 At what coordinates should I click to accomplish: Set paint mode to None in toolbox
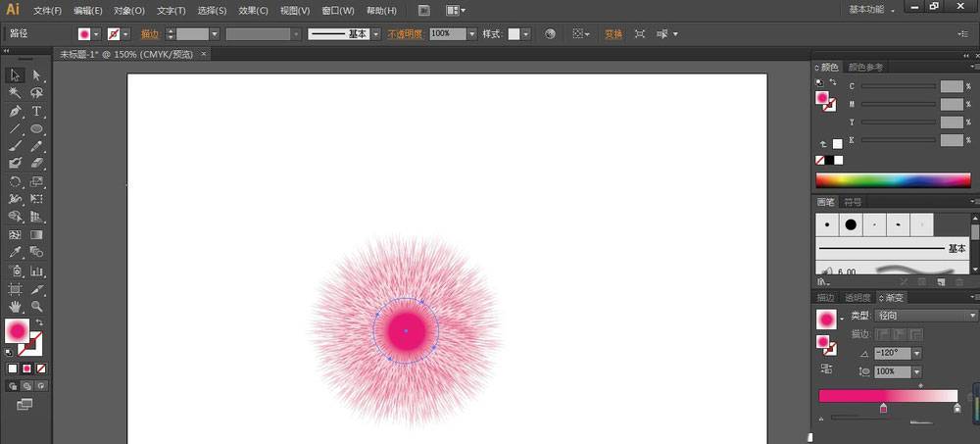point(41,369)
